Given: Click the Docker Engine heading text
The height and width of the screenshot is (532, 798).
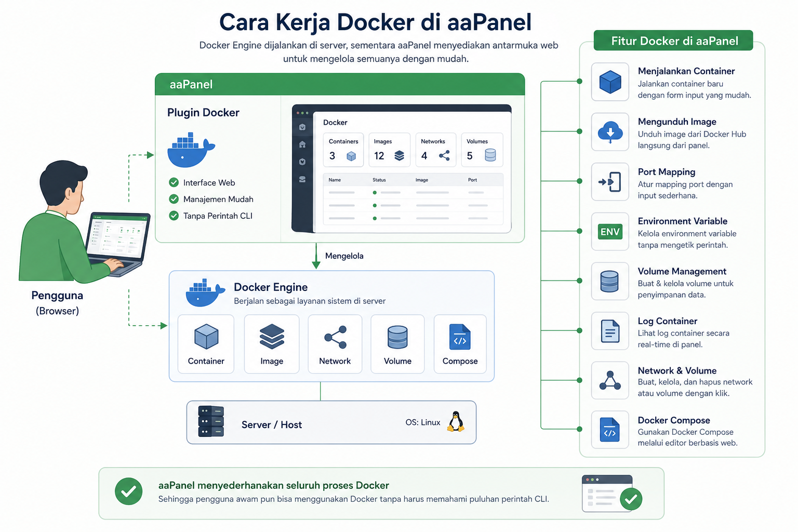Looking at the screenshot, I should 271,287.
